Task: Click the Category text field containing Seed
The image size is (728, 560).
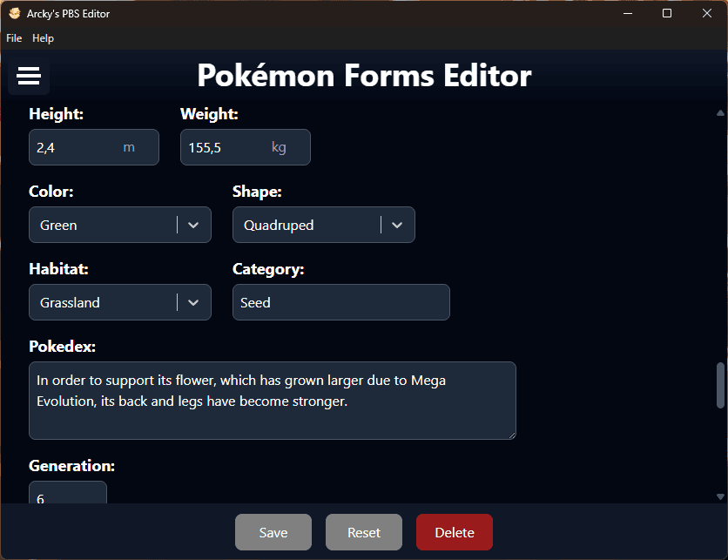Action: click(340, 302)
